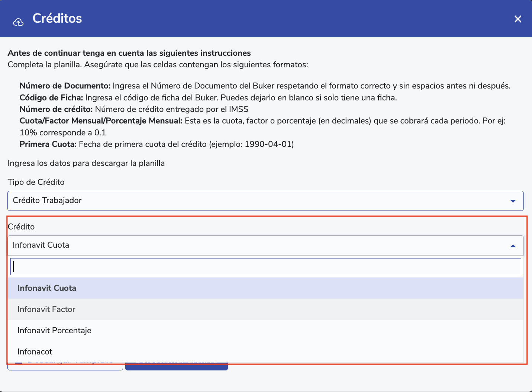Pick the Infonavit Porcentaje option
This screenshot has height=392, width=532.
(54, 331)
